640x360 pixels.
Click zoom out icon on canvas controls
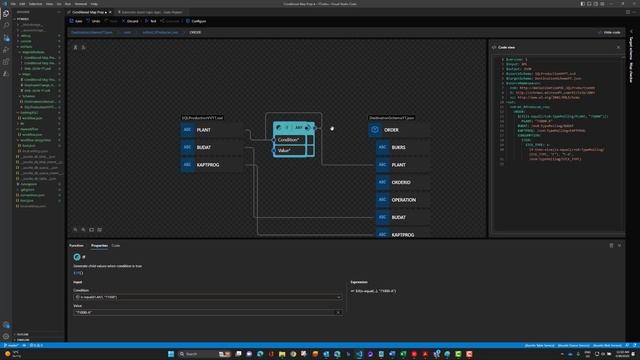(76, 230)
